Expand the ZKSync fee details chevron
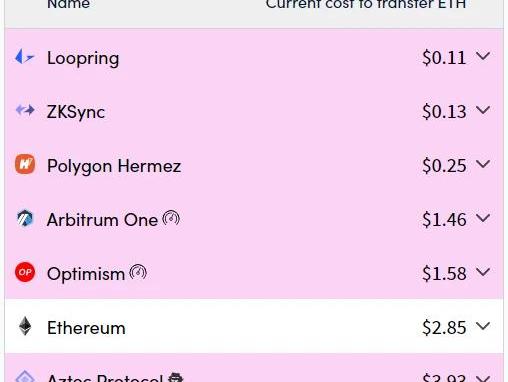 pos(483,110)
